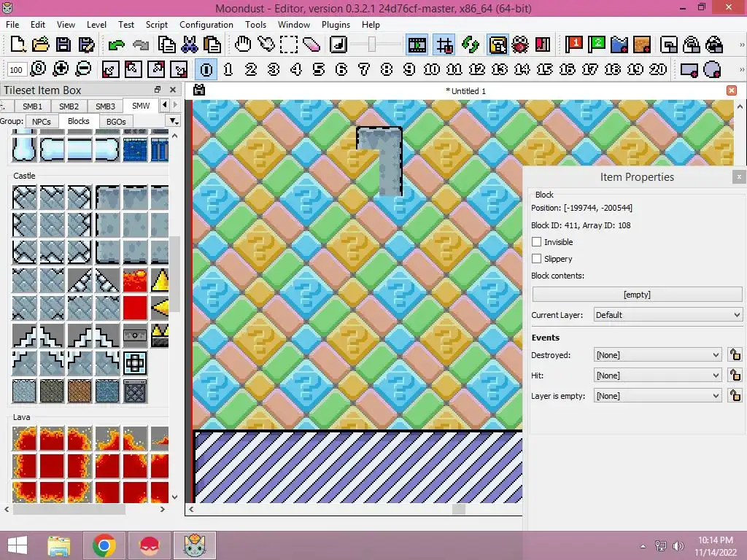Select the yellow upward spike tile

pos(160,280)
